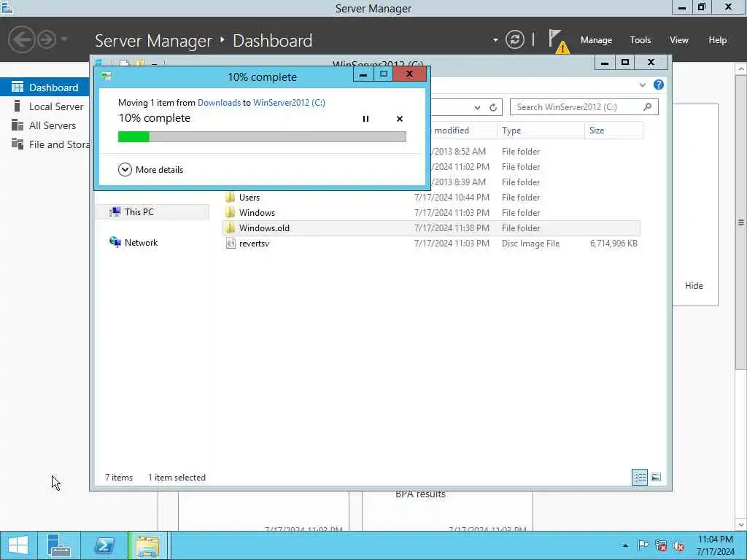Open File Explorer taskbar button
This screenshot has width=747, height=560.
pos(147,545)
